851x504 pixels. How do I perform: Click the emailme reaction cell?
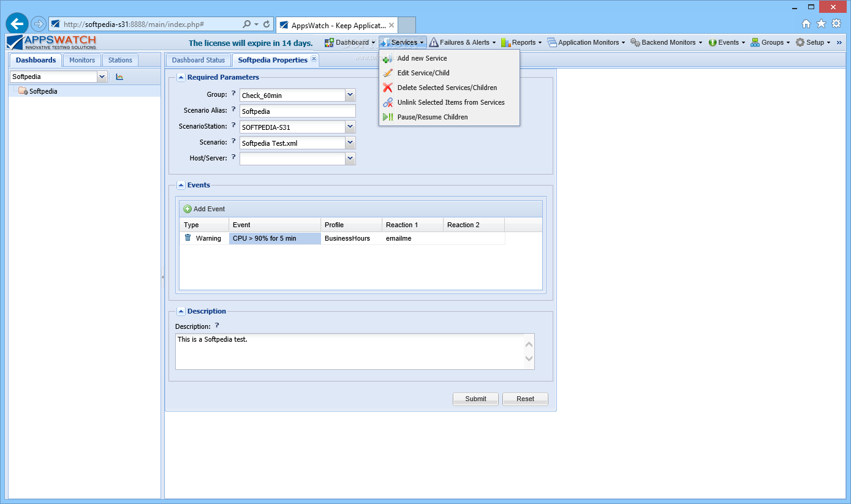pyautogui.click(x=413, y=238)
